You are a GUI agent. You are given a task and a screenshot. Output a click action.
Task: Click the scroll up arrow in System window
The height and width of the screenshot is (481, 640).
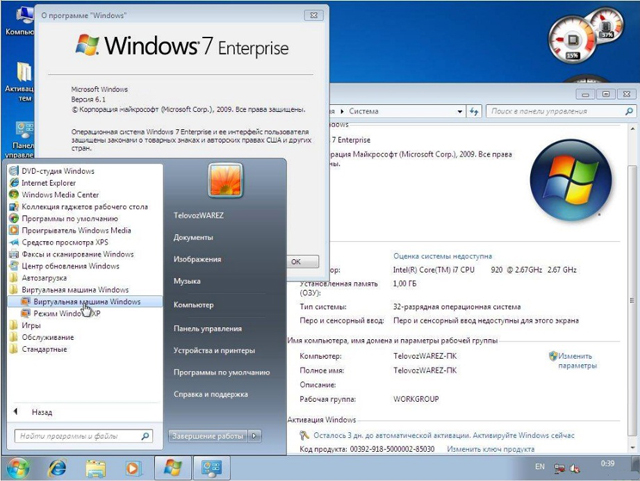click(633, 129)
